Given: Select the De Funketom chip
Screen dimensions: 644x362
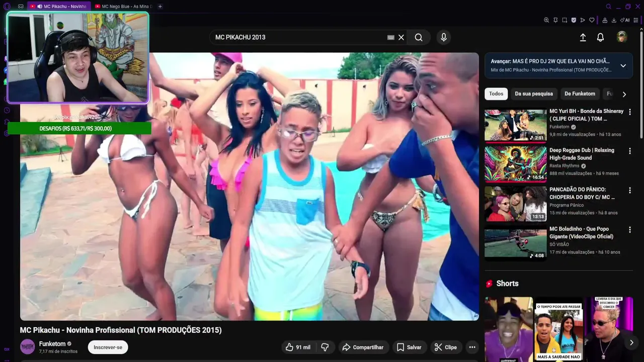Looking at the screenshot, I should (x=580, y=94).
